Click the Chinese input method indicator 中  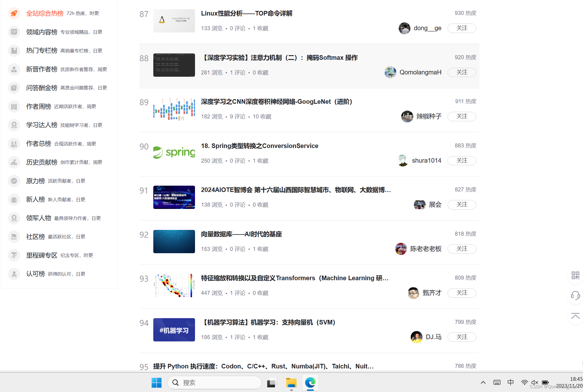tap(511, 383)
